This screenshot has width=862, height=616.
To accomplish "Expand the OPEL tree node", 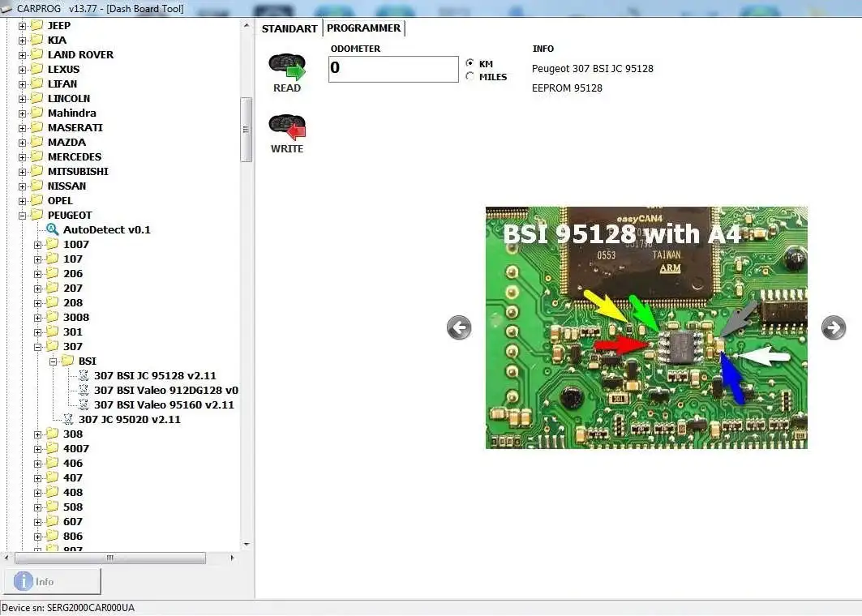I will [x=22, y=201].
